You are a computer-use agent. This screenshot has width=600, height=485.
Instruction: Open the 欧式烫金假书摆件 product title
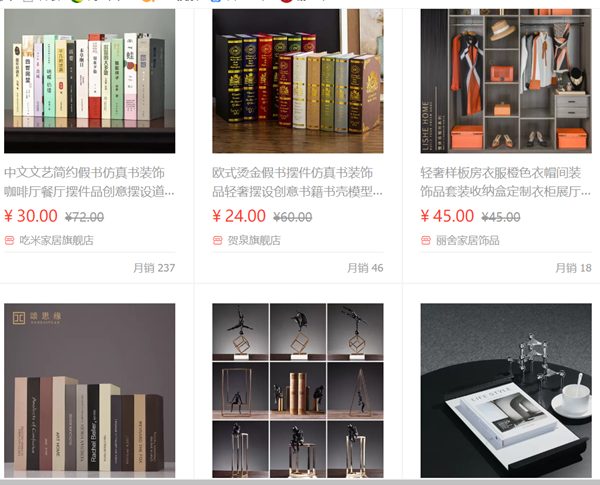point(298,182)
